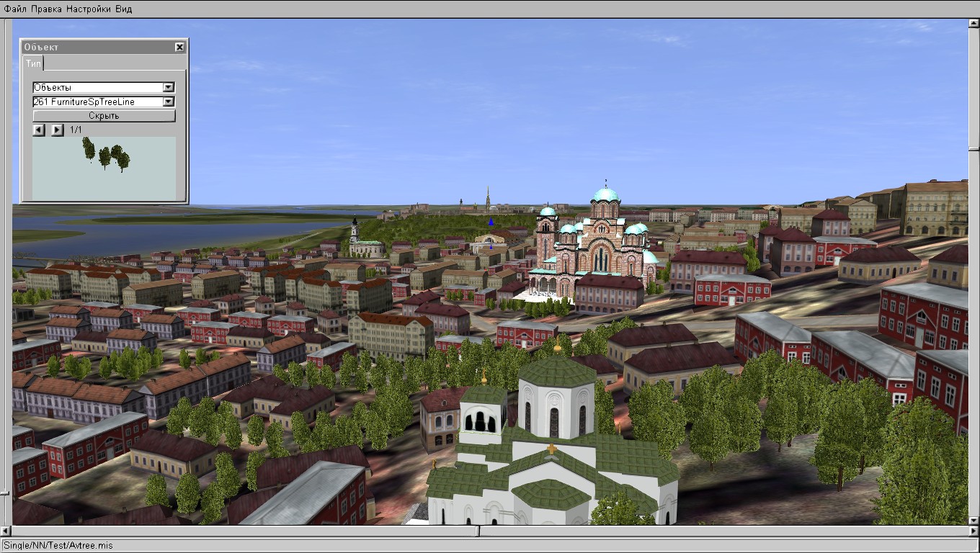Image resolution: width=980 pixels, height=553 pixels.
Task: Click the bottom scrollbar left arrow
Action: point(6,531)
